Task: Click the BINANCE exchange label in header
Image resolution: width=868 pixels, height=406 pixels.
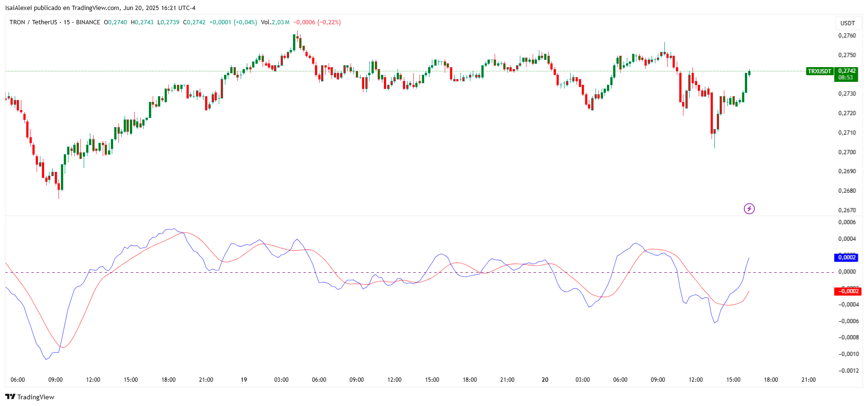Action: coord(88,22)
